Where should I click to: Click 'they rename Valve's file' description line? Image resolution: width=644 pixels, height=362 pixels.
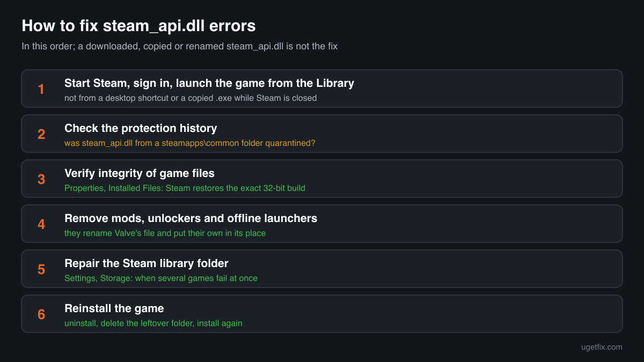(165, 233)
